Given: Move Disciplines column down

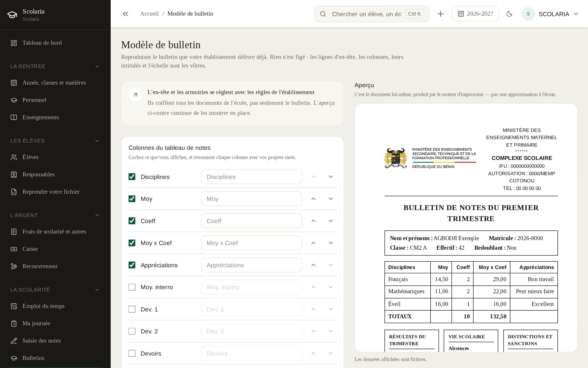Looking at the screenshot, I should (x=331, y=177).
